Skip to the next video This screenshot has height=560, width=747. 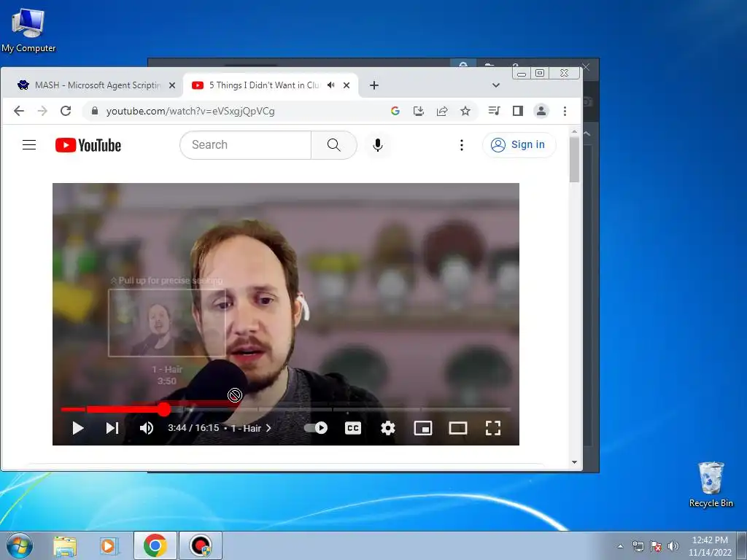[x=112, y=428]
